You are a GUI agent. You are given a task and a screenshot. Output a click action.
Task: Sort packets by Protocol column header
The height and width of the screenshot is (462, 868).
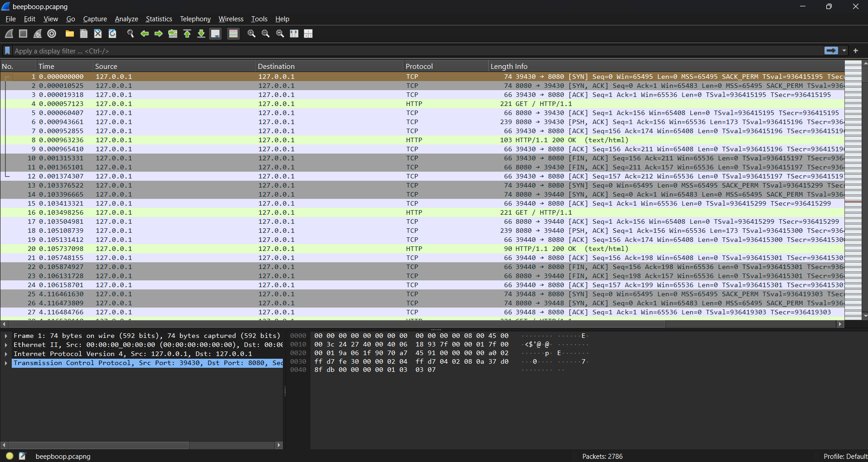click(x=419, y=66)
